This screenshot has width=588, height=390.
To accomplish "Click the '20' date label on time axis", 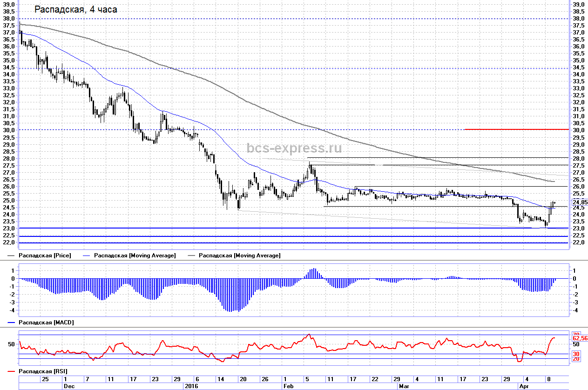I will point(243,379).
